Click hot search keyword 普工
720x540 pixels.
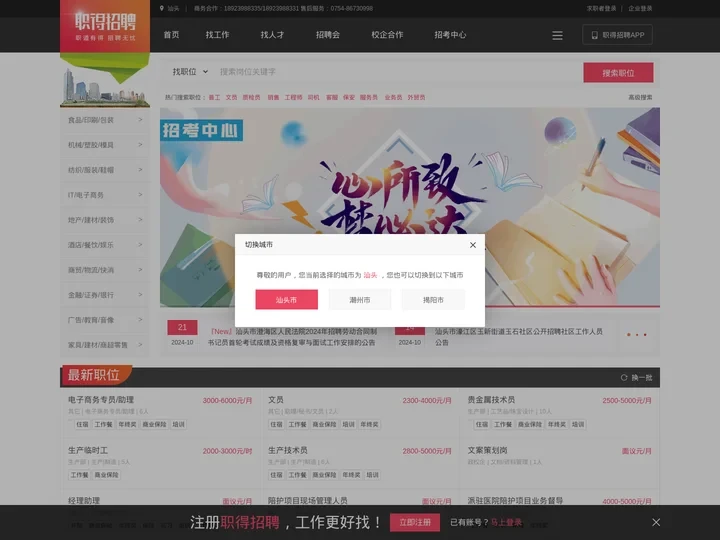[x=214, y=97]
